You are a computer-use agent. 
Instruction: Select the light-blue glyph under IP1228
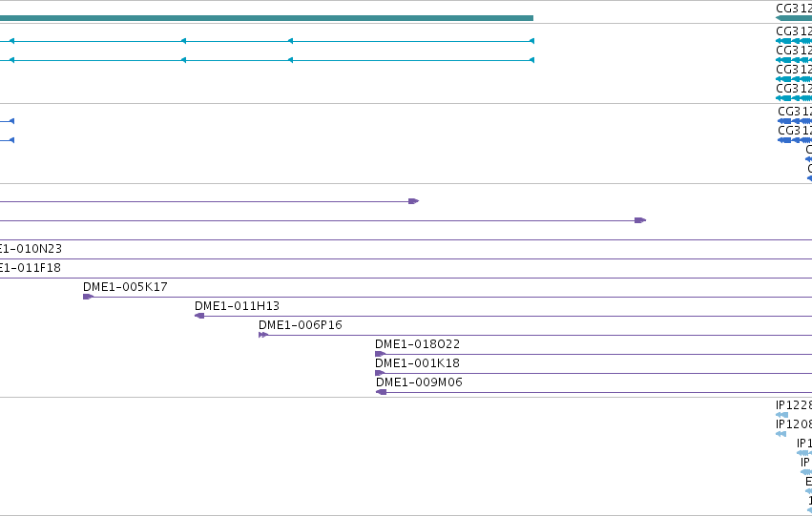click(782, 415)
